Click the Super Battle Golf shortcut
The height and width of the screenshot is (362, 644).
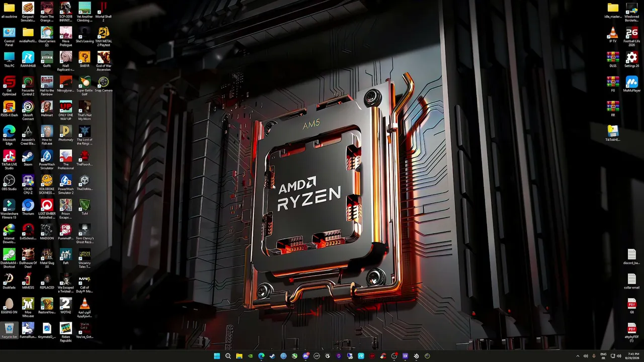(x=85, y=85)
